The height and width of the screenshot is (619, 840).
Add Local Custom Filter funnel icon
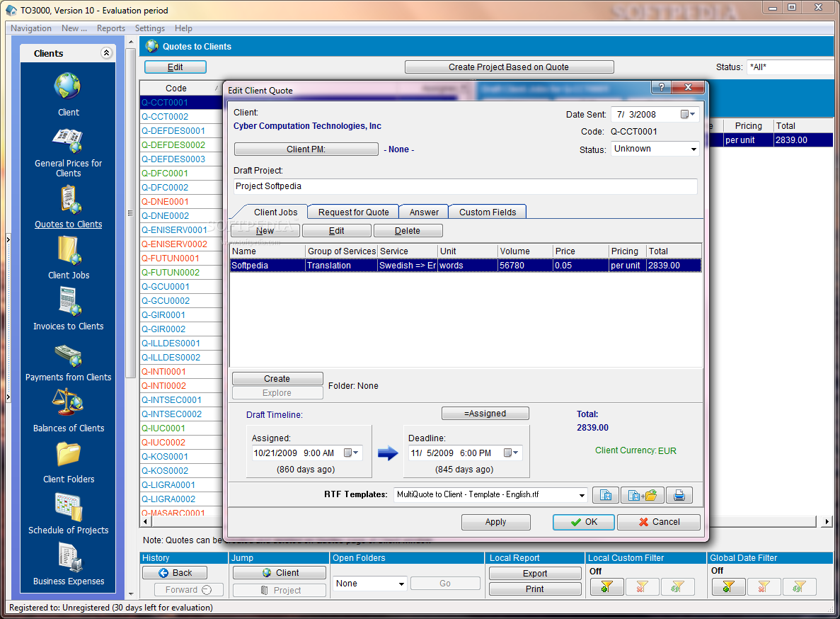pos(606,587)
